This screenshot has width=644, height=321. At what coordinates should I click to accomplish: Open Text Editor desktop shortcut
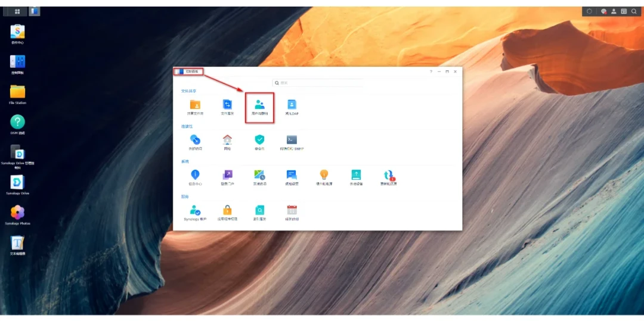coord(17,245)
